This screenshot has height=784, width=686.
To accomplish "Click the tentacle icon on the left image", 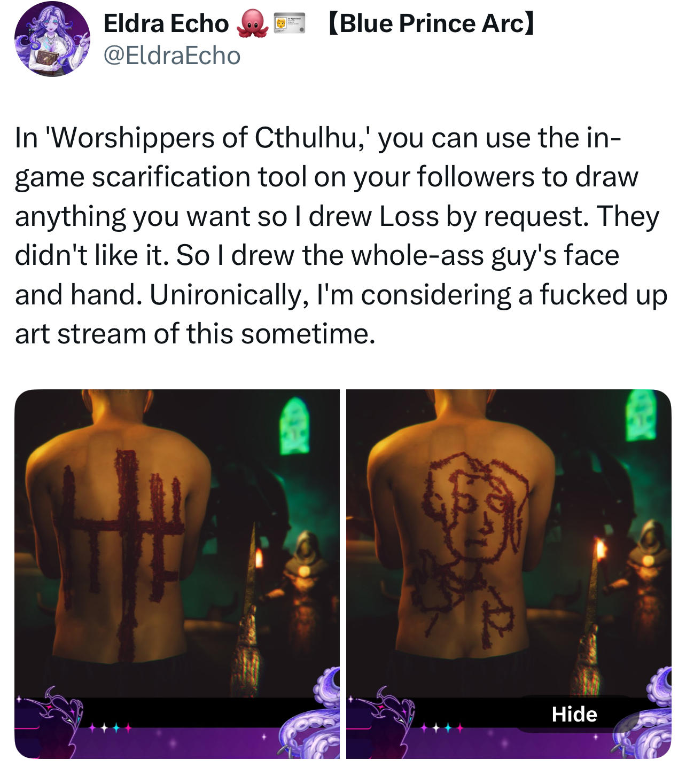I will [x=309, y=713].
